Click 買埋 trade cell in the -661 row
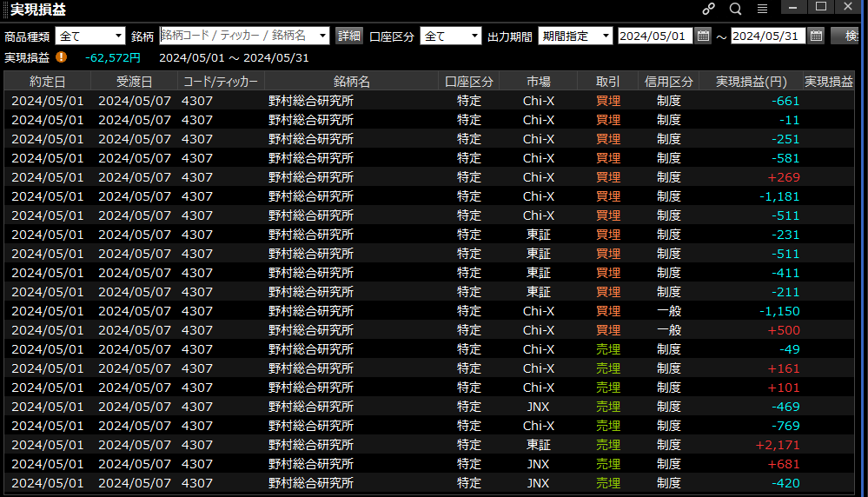This screenshot has height=497, width=868. 608,101
